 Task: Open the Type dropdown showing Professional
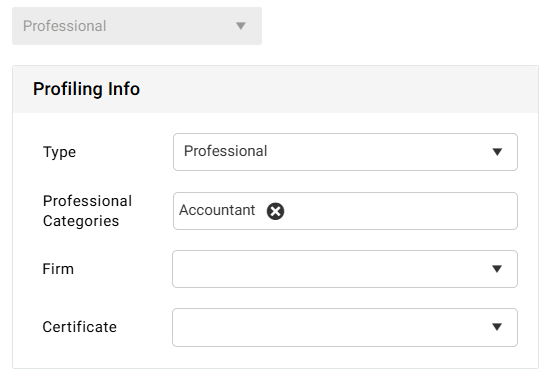[345, 152]
